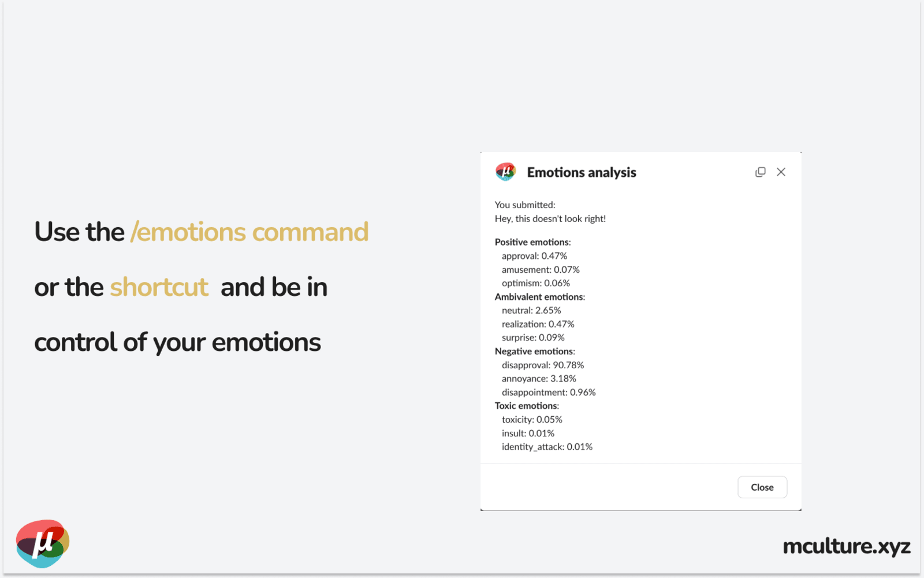The image size is (924, 578).
Task: Click the Toxic emotions heading
Action: (x=527, y=406)
